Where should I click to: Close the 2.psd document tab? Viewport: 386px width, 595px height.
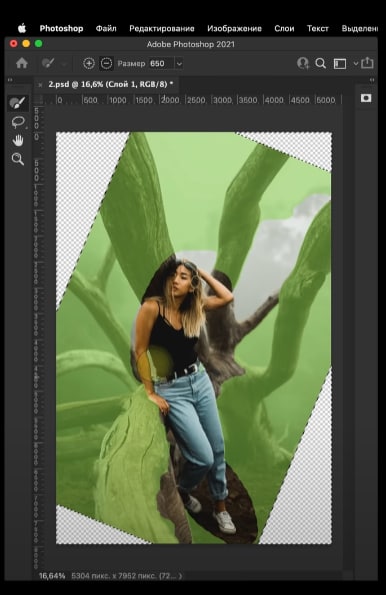tap(40, 85)
